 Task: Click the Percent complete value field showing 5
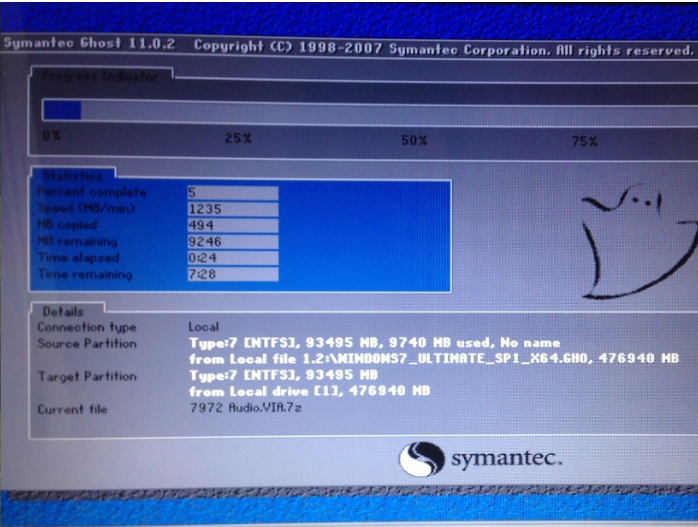(233, 193)
